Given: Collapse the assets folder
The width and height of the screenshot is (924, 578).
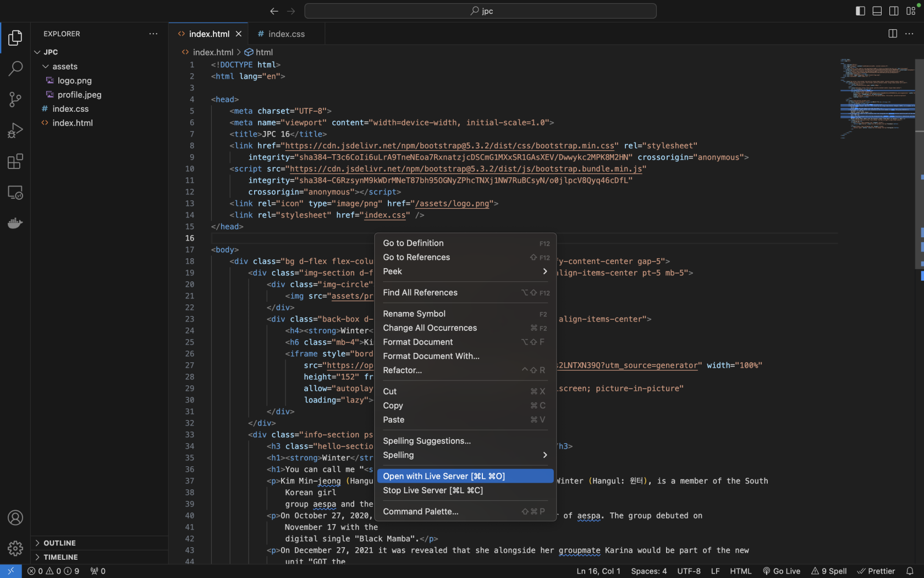Looking at the screenshot, I should click(x=46, y=66).
